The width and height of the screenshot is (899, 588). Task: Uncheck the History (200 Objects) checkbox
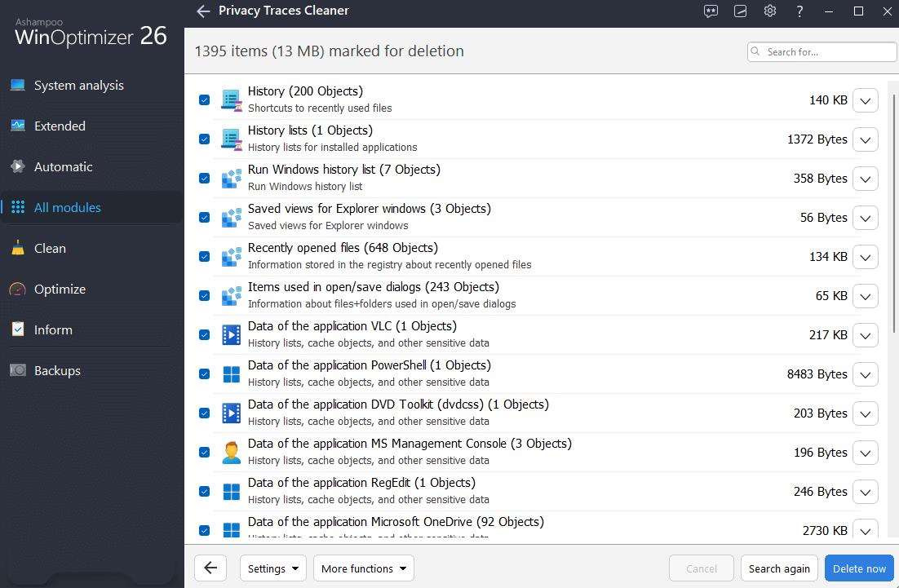tap(204, 100)
